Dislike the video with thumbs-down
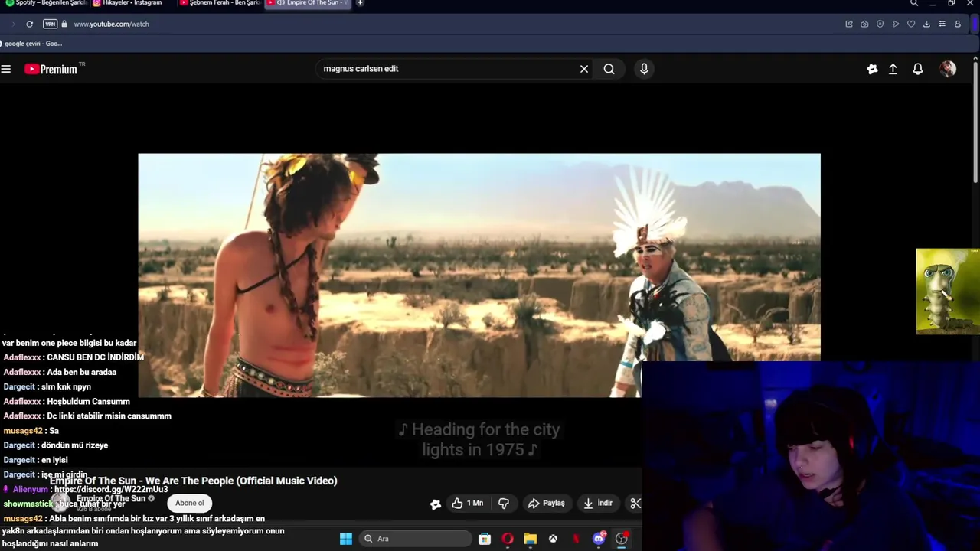 click(x=504, y=503)
